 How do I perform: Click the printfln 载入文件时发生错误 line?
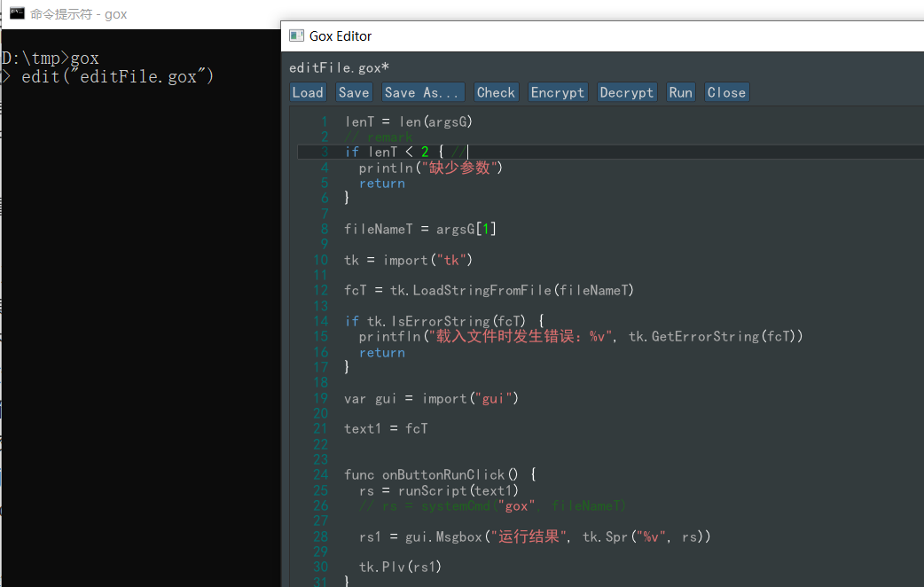point(581,337)
